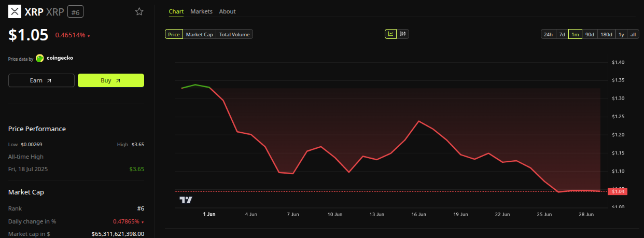Click the #6 rank badge
This screenshot has width=644, height=238.
[x=75, y=12]
